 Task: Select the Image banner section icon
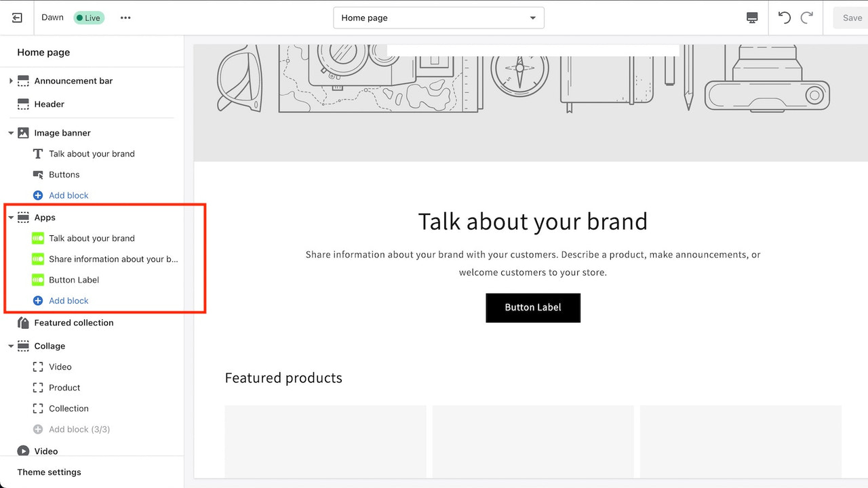click(x=22, y=133)
